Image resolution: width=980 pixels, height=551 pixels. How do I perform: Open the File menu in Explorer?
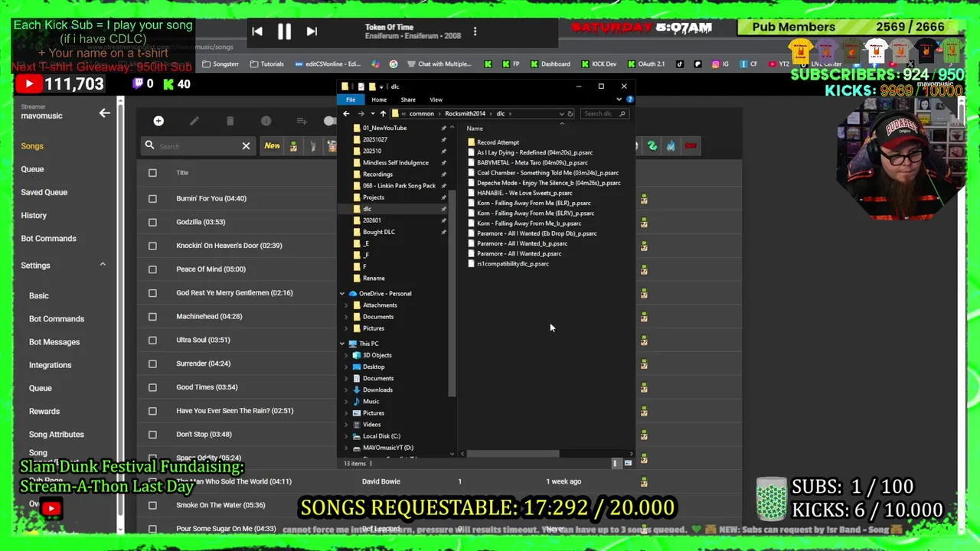coord(351,99)
